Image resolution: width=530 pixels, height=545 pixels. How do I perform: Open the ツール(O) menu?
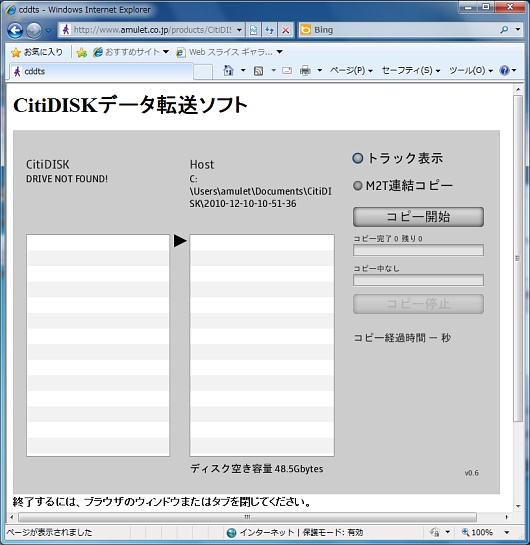coord(471,71)
